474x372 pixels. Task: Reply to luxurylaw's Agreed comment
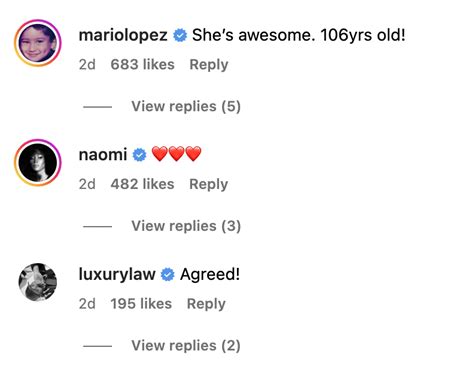[206, 304]
